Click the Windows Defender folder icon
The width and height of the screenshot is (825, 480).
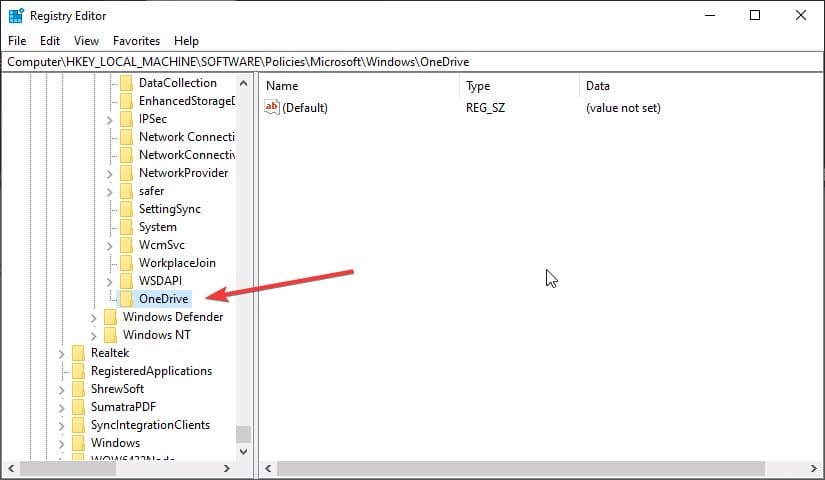tap(110, 317)
